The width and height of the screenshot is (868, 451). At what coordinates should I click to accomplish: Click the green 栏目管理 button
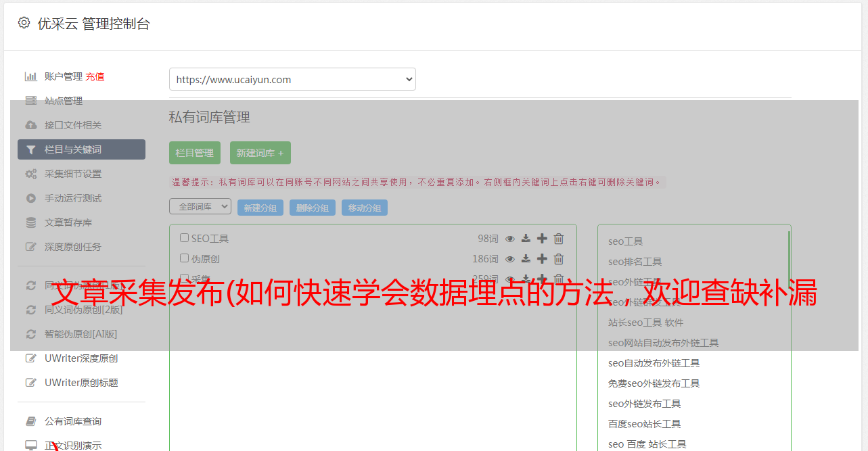[x=195, y=153]
